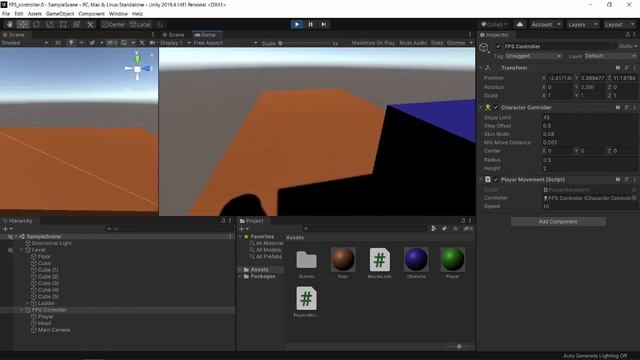640x360 pixels.
Task: Click the Slope Limit value field
Action: point(589,118)
